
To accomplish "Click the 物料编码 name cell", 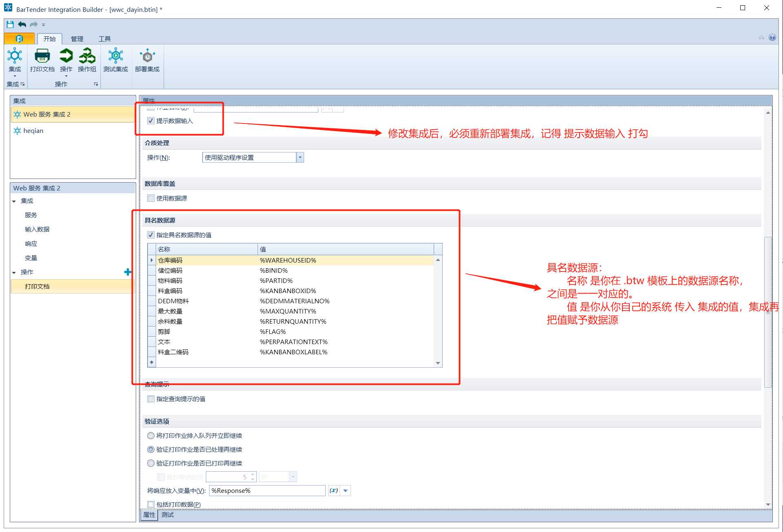I will (x=207, y=280).
